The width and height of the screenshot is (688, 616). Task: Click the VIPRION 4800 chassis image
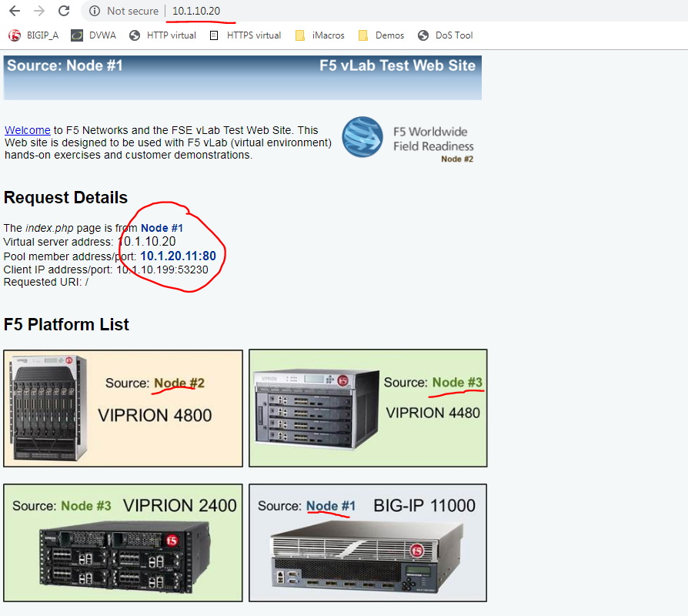[49, 408]
